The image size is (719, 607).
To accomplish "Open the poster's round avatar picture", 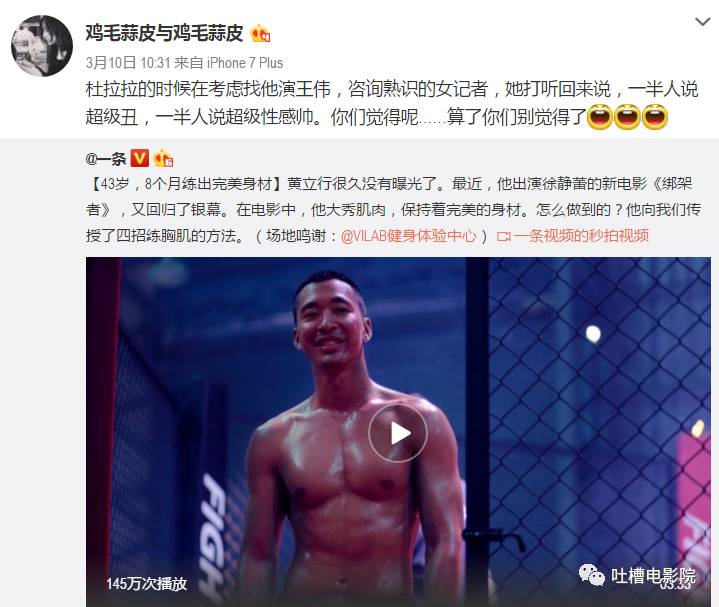I will (x=42, y=46).
